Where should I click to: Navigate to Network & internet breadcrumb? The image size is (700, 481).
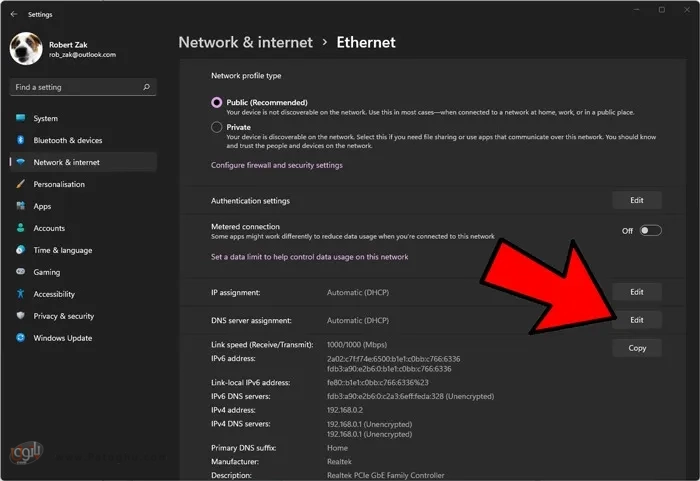246,42
